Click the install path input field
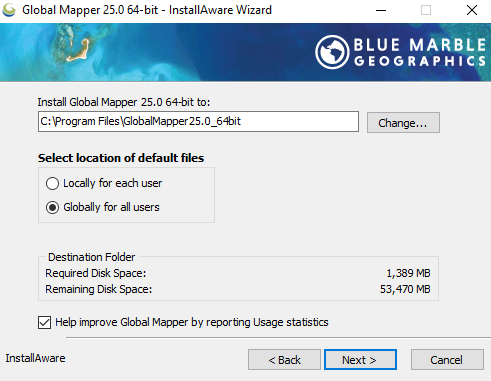This screenshot has width=491, height=381. click(x=198, y=122)
